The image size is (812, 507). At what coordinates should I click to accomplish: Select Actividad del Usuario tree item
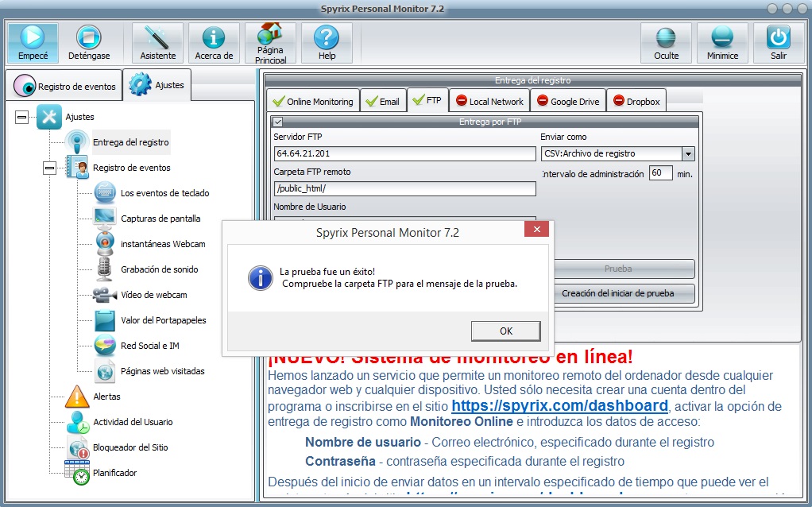[133, 422]
